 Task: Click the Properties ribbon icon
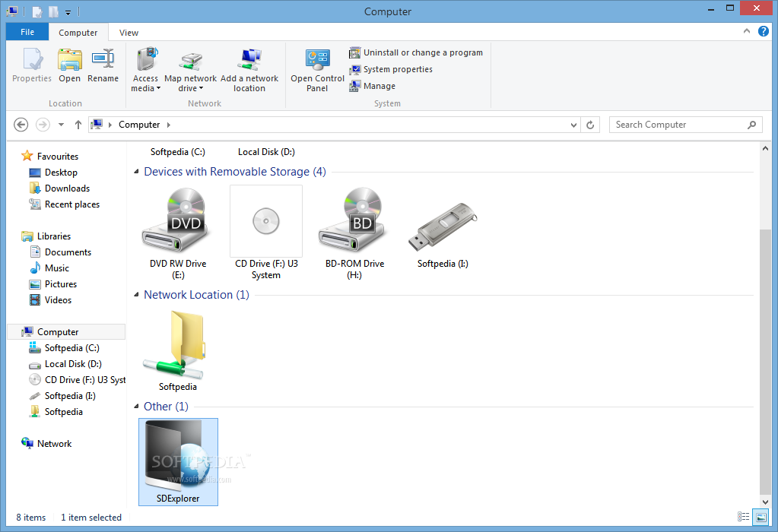click(32, 65)
